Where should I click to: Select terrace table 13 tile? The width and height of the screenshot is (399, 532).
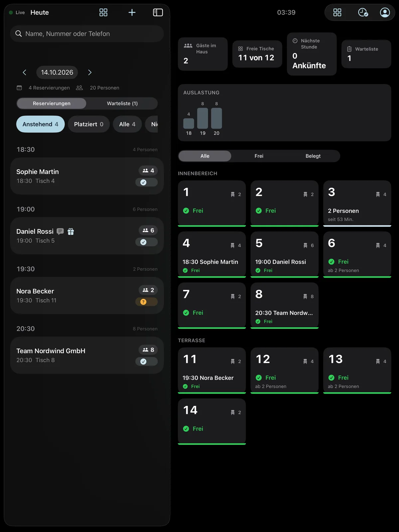coord(357,370)
